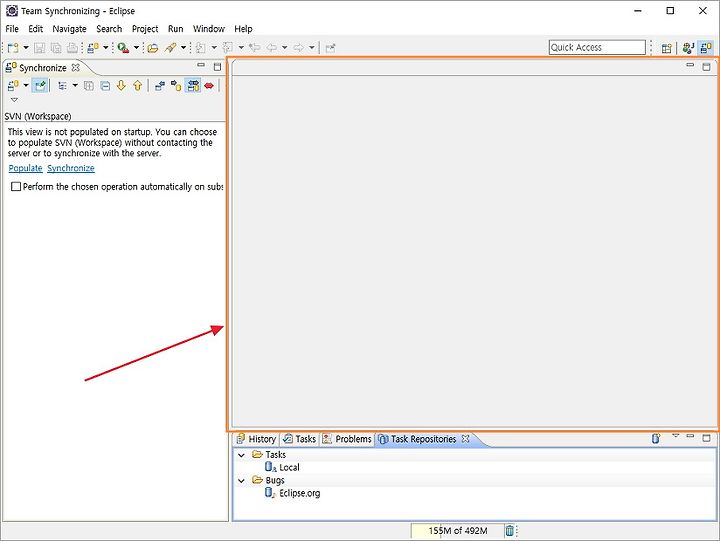Click the Save icon in main toolbar
The image size is (720, 541).
click(x=39, y=48)
